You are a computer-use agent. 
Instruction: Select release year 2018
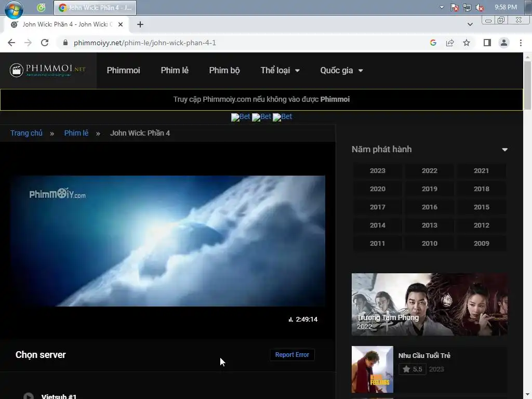tap(482, 189)
